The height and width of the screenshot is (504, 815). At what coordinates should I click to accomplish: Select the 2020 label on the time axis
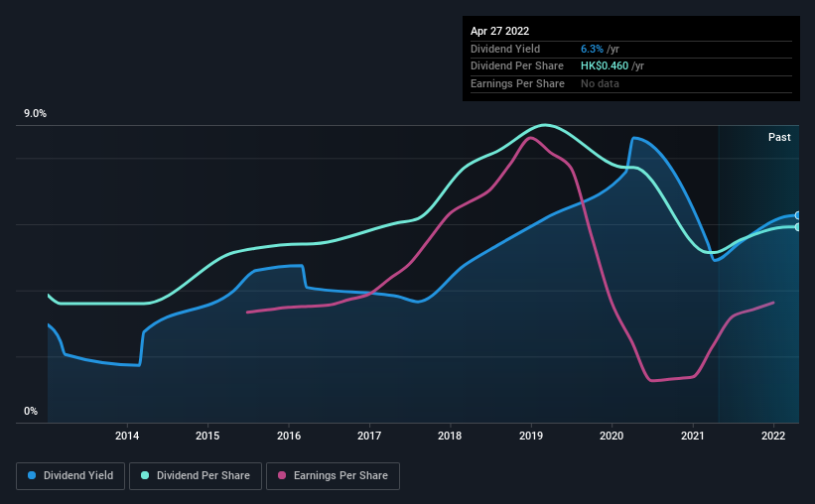click(x=612, y=436)
